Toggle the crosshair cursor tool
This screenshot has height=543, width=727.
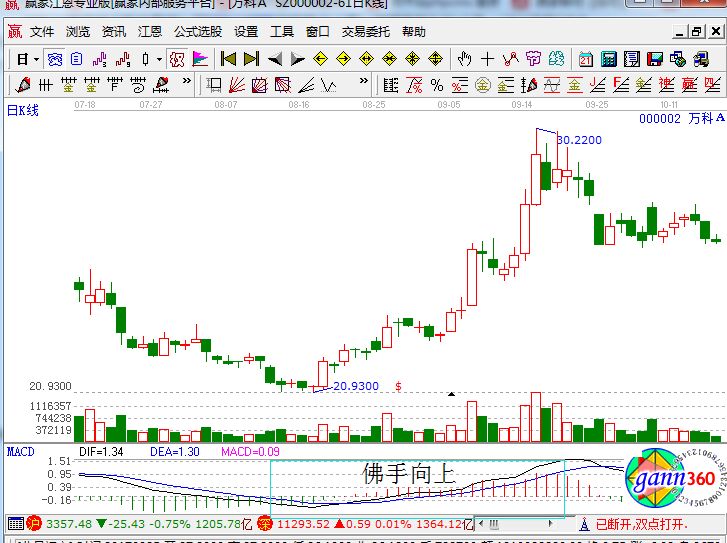[x=487, y=59]
